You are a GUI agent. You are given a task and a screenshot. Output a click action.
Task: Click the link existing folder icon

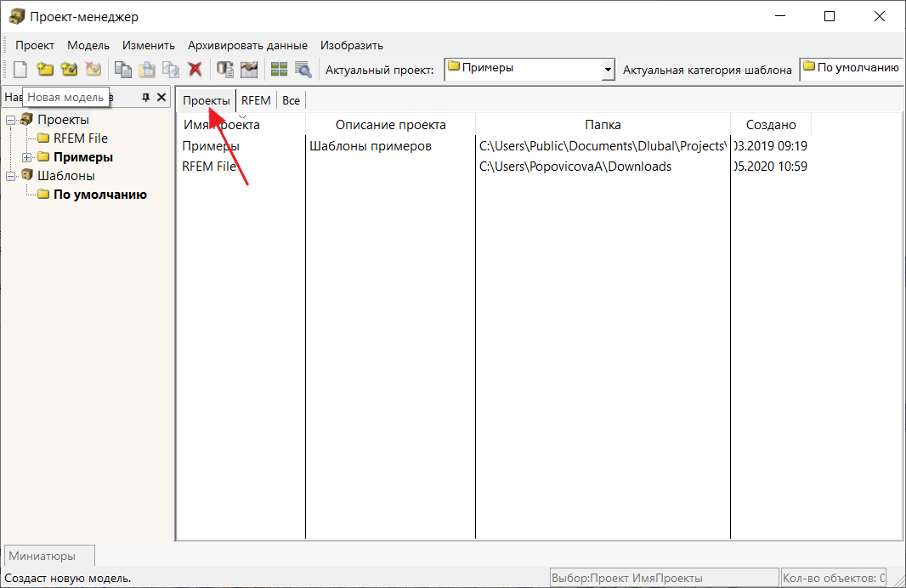click(69, 70)
